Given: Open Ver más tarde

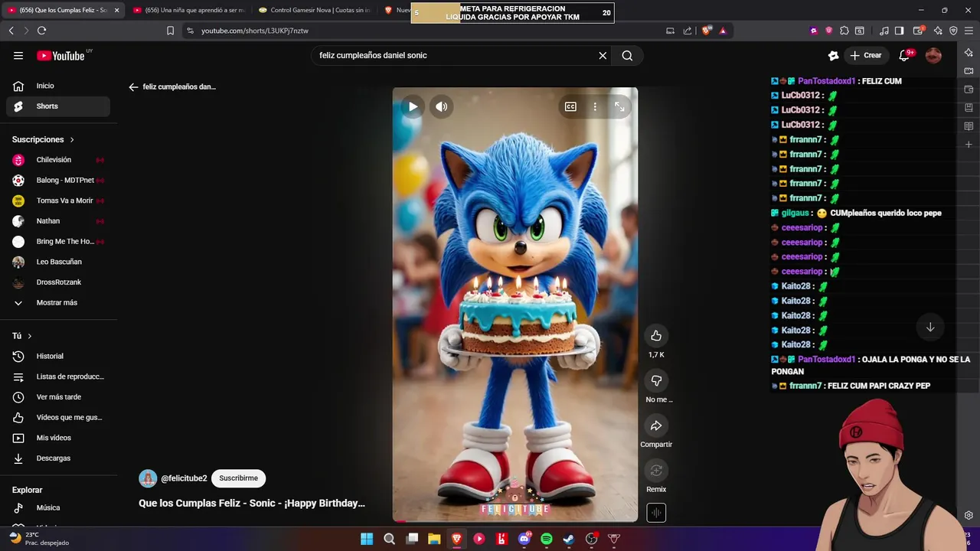Looking at the screenshot, I should pyautogui.click(x=58, y=397).
